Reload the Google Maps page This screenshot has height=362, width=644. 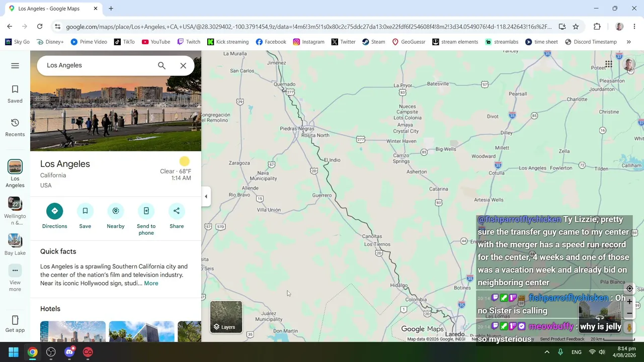(x=40, y=27)
